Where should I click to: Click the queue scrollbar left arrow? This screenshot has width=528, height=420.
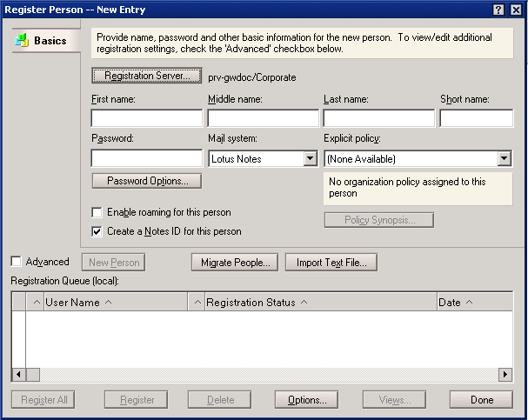pyautogui.click(x=18, y=374)
